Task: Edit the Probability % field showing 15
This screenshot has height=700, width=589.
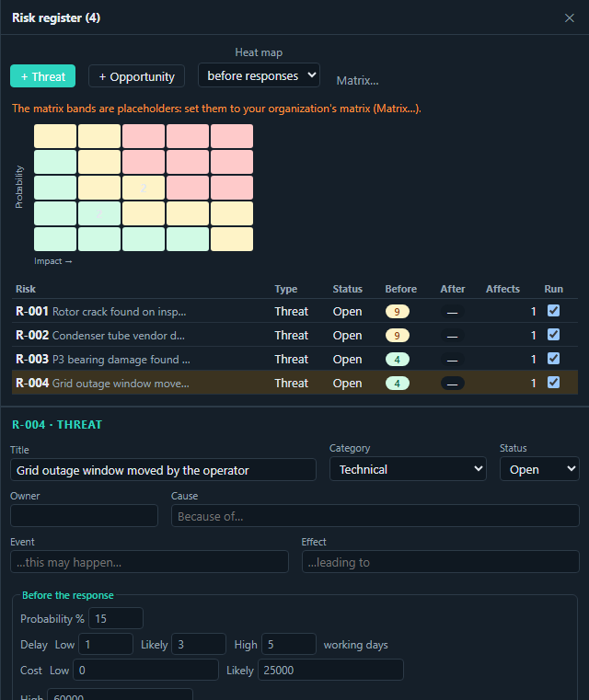Action: (116, 618)
